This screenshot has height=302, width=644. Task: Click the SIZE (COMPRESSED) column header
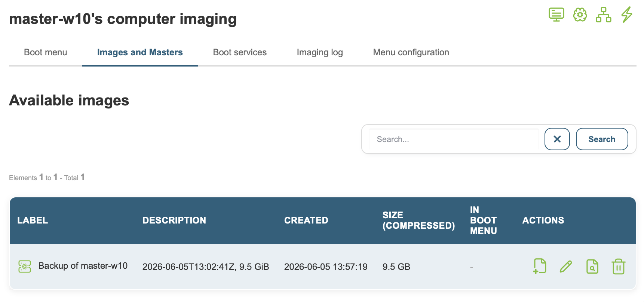click(418, 221)
